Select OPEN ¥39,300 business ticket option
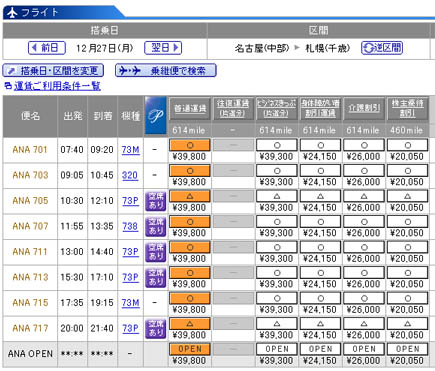The image size is (435, 371). (277, 349)
